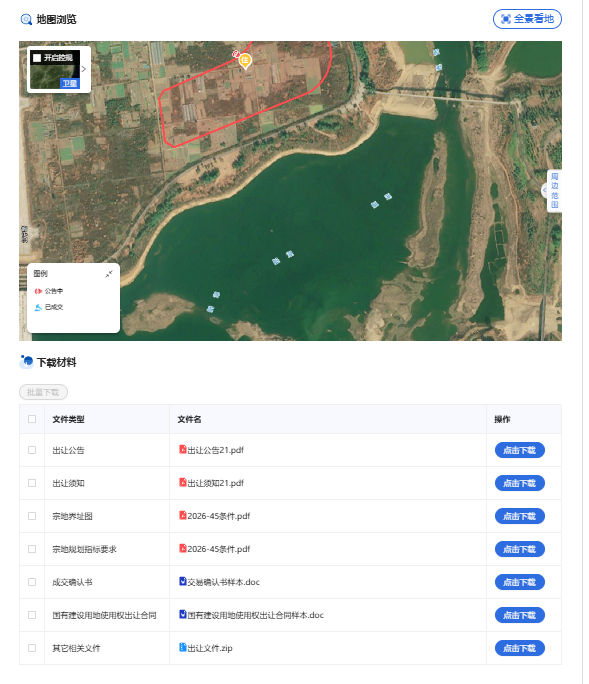Check the 出让须知 row checkbox
Screen dimensions: 589x684
tap(32, 483)
